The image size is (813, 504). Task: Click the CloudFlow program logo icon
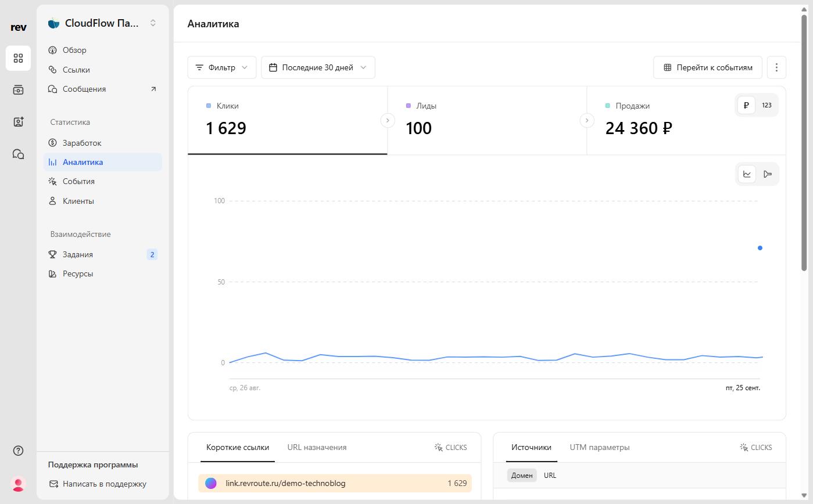(53, 23)
